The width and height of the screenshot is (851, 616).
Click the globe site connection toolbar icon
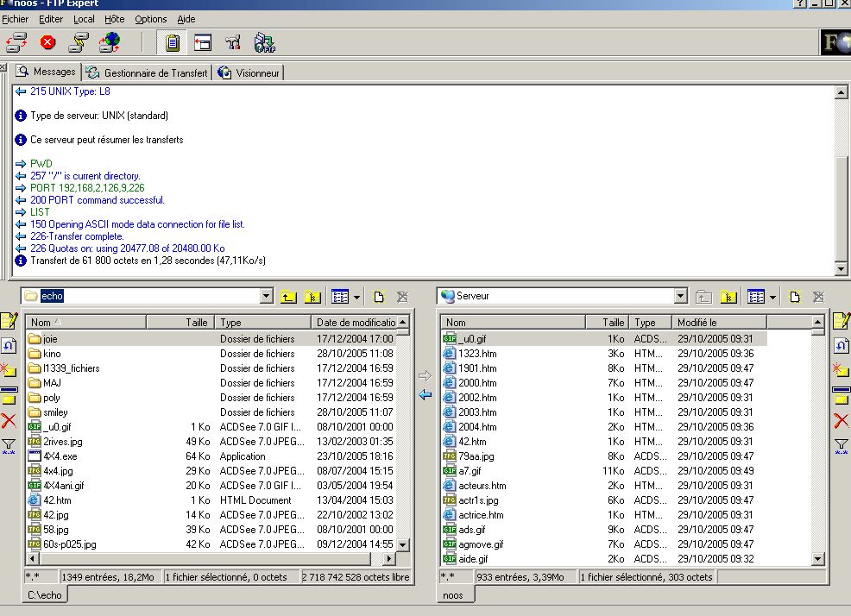pyautogui.click(x=110, y=42)
